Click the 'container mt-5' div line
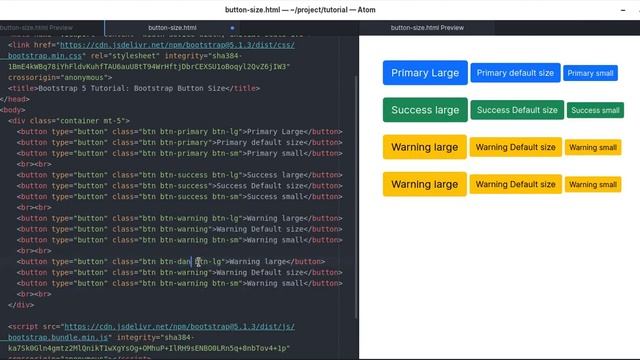640x360 pixels. [69, 121]
